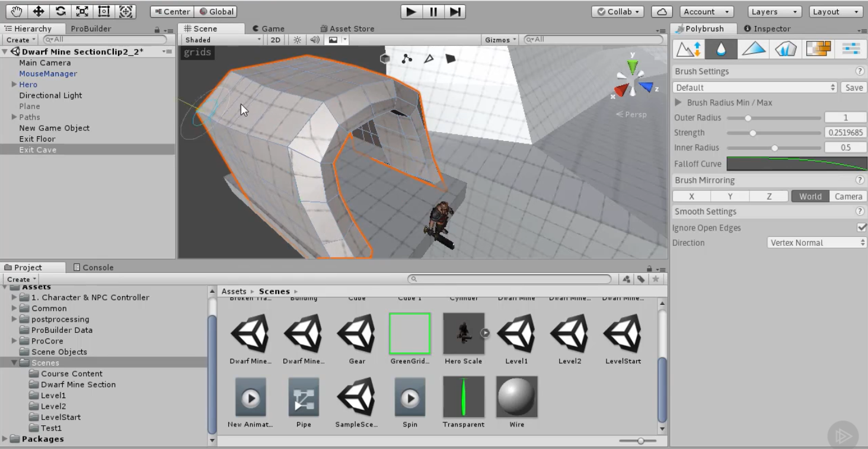Select Polybrush texture blend mode icon
868x449 pixels.
(x=818, y=49)
